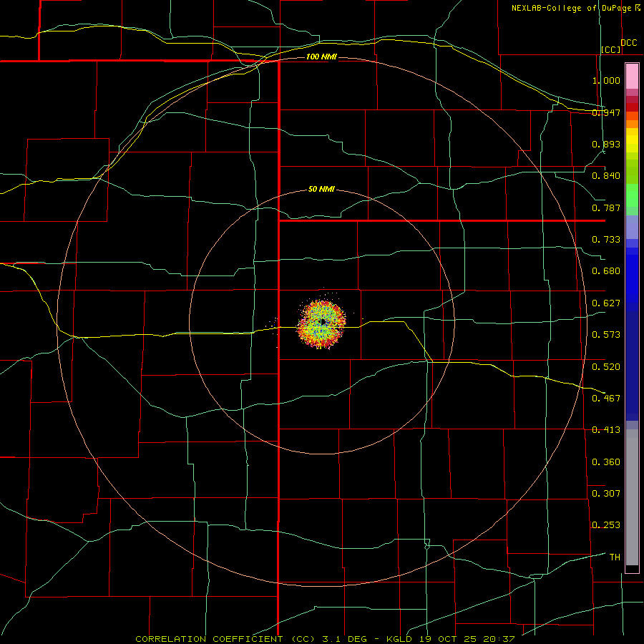Click the red segment of the color bar
Image resolution: width=644 pixels, height=644 pixels.
point(632,107)
